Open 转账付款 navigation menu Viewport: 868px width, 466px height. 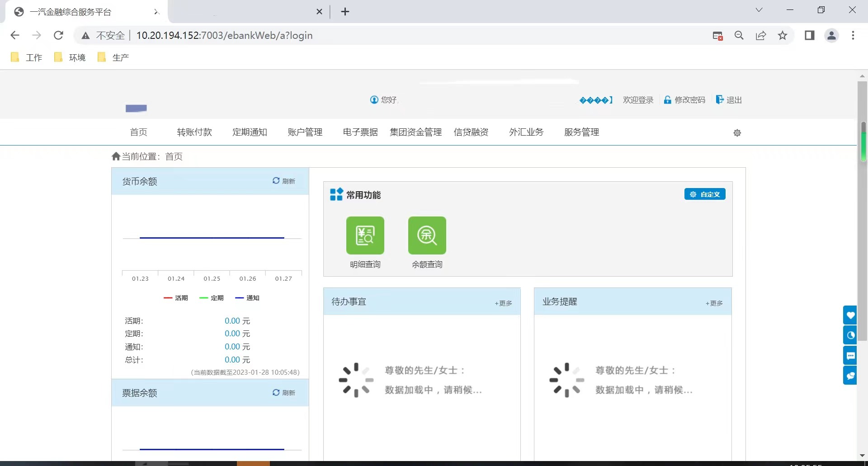tap(194, 132)
